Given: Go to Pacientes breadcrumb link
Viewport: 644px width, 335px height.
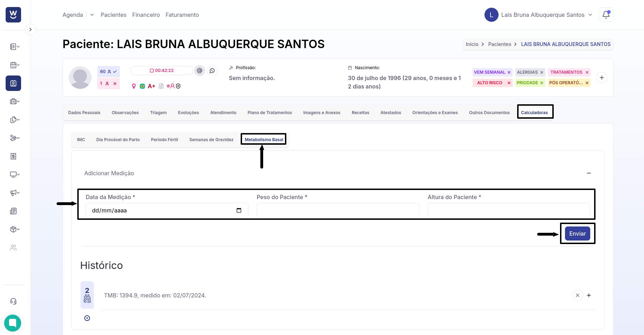Looking at the screenshot, I should pos(500,44).
